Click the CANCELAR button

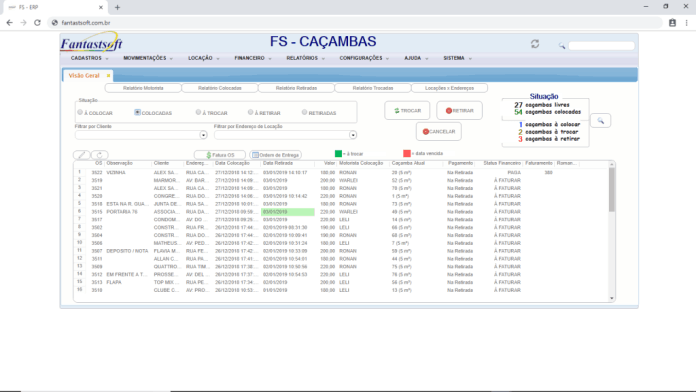[439, 131]
